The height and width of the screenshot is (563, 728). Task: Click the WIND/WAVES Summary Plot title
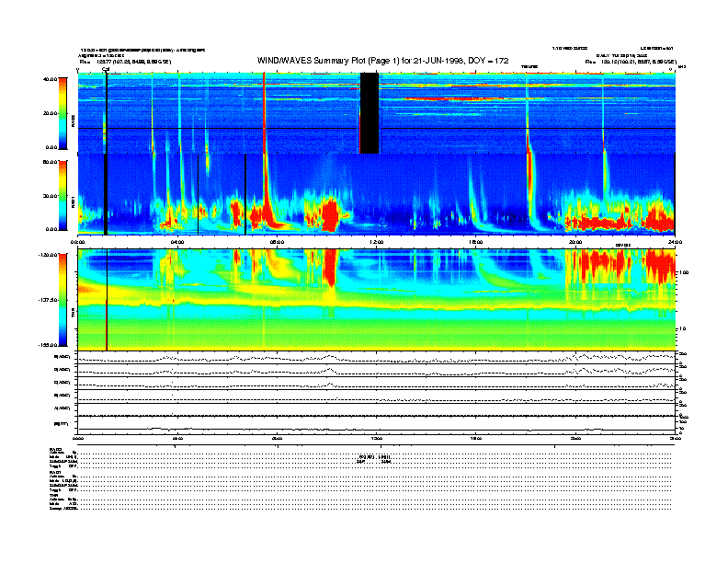pyautogui.click(x=383, y=61)
